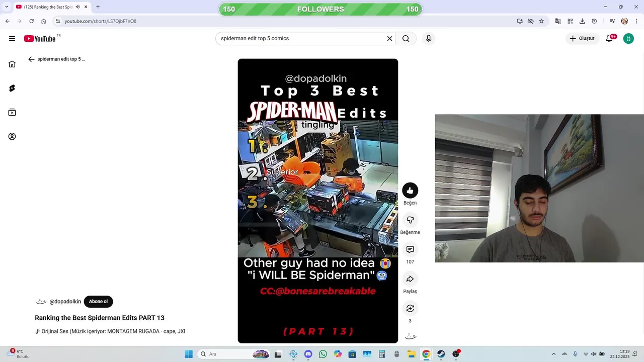Open Microsoft Store from the taskbar
This screenshot has width=644, height=362.
pyautogui.click(x=352, y=354)
